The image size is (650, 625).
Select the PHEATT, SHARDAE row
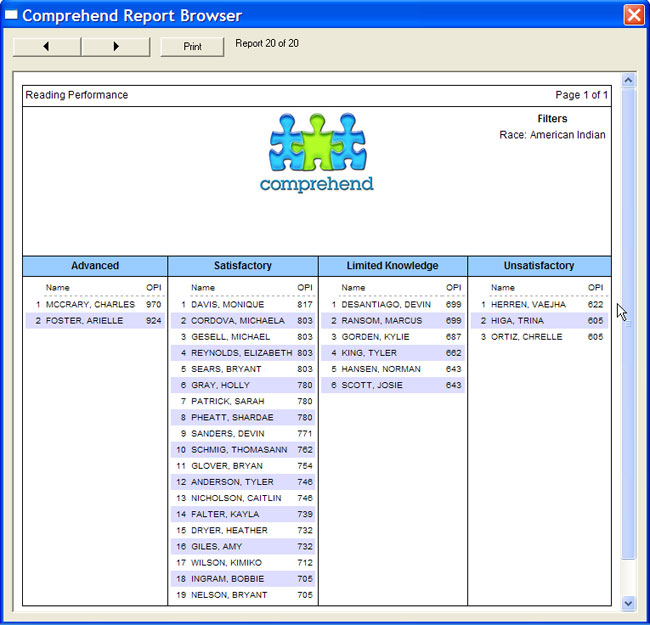pyautogui.click(x=243, y=417)
